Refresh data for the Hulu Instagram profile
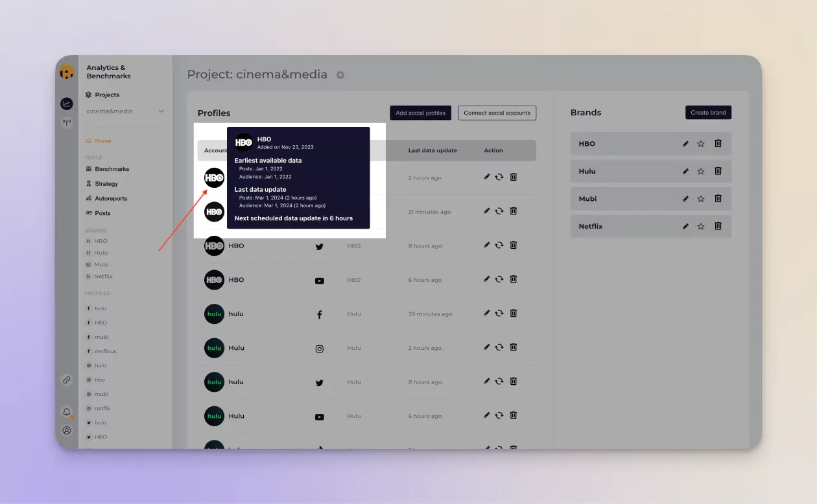Viewport: 817px width, 504px height. 499,347
